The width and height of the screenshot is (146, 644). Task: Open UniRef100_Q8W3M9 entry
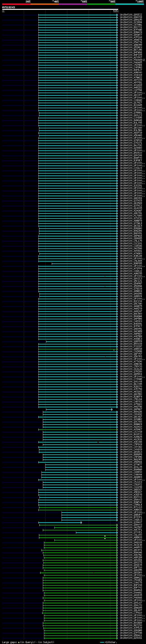pyautogui.click(x=131, y=45)
